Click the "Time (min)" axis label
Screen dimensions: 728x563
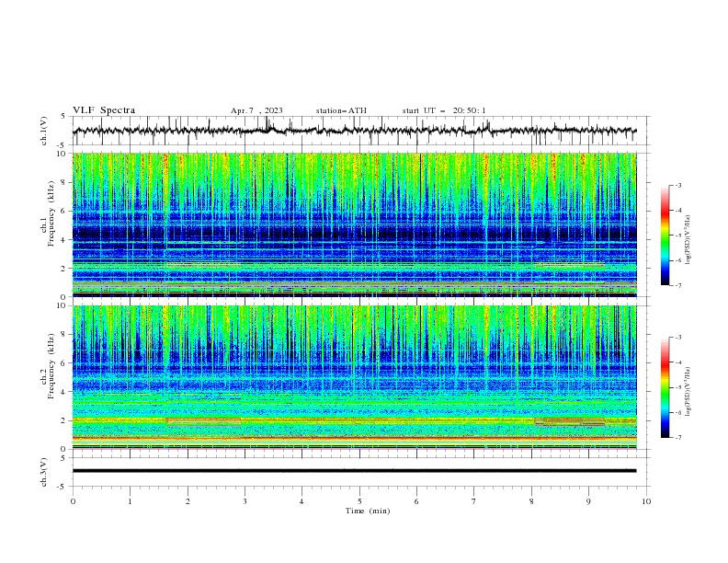pyautogui.click(x=368, y=511)
